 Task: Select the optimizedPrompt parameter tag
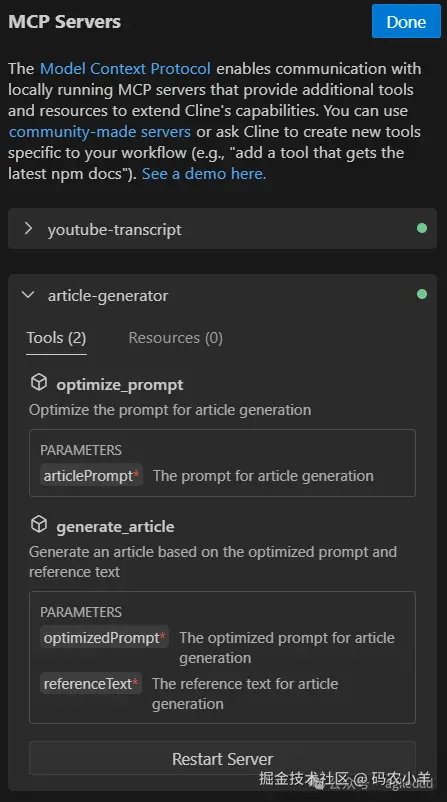click(104, 638)
